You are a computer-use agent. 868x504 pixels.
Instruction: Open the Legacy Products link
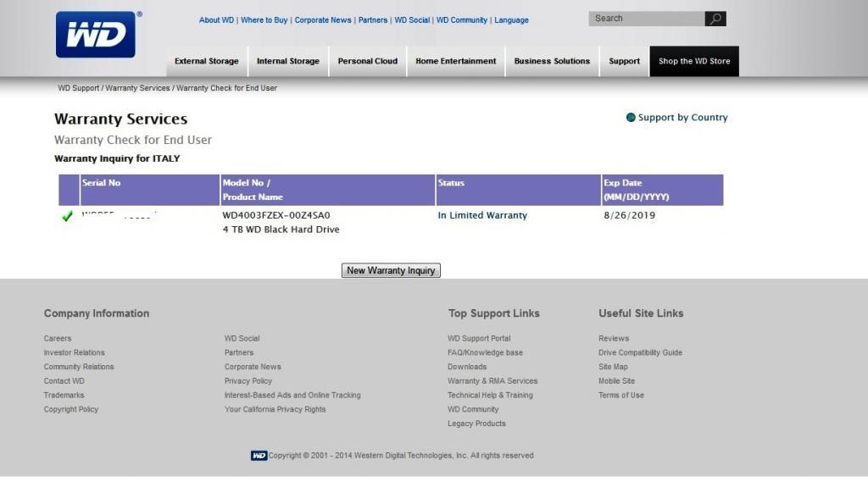click(476, 424)
